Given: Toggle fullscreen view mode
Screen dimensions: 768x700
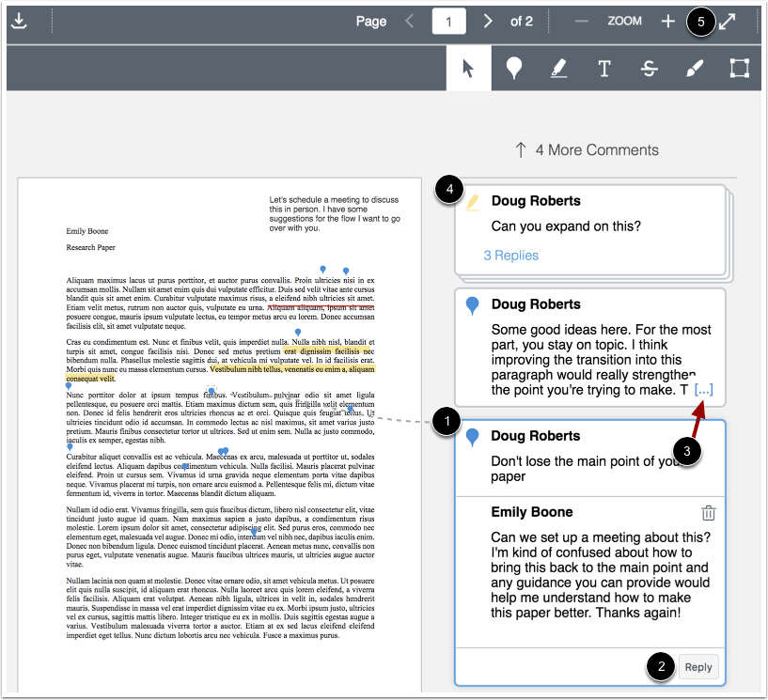Looking at the screenshot, I should [730, 20].
